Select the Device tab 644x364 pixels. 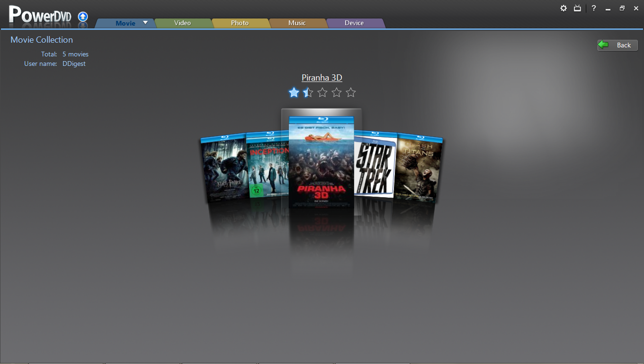click(x=354, y=23)
